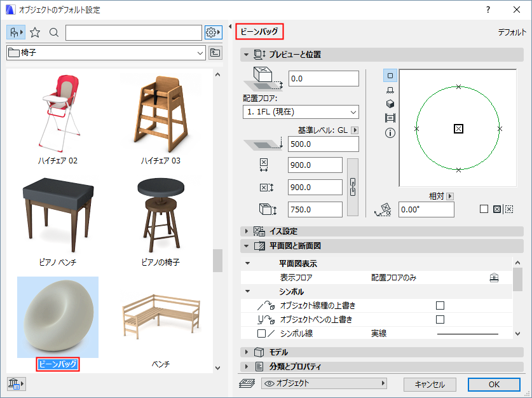The width and height of the screenshot is (532, 398).
Task: Open the 基準レベル GL arrow menu
Action: click(355, 130)
